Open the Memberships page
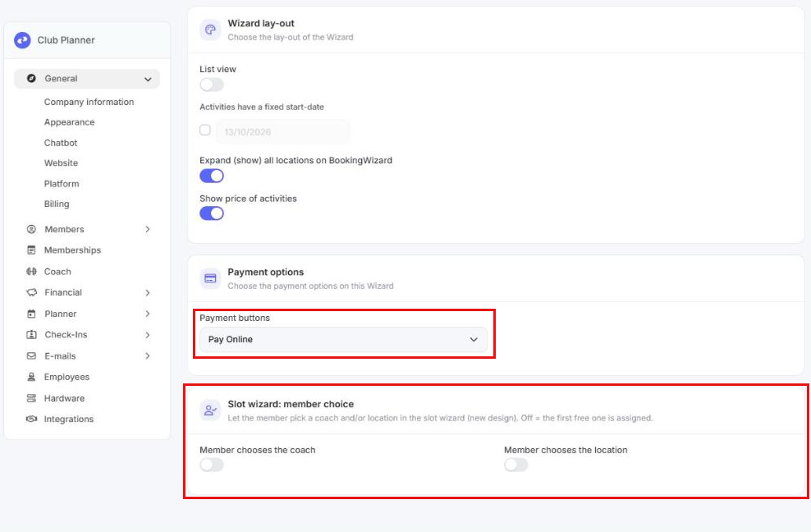 72,250
